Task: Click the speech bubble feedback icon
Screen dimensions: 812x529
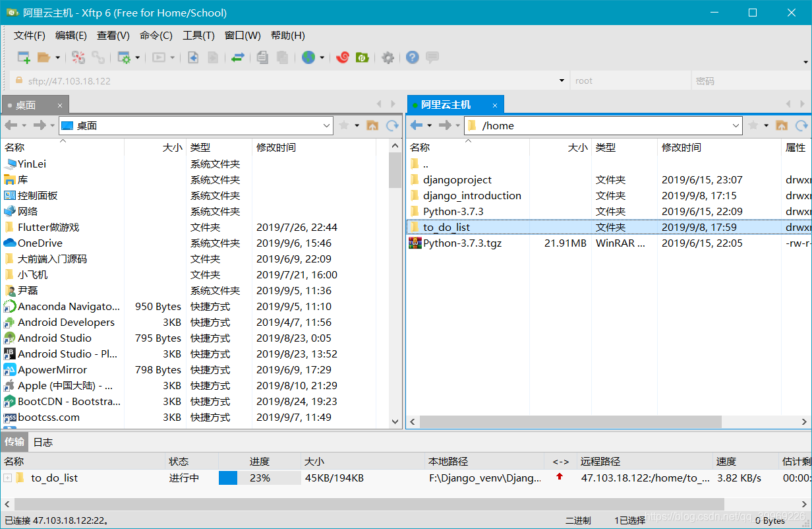Action: click(x=432, y=58)
